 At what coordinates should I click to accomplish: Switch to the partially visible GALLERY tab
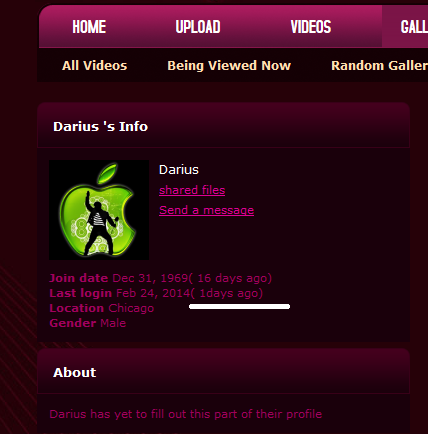point(414,27)
